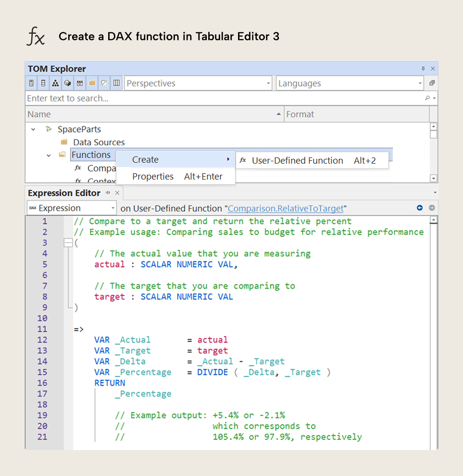Show hidden objects using the crossed-out icon
The image size is (463, 476).
pyautogui.click(x=103, y=83)
